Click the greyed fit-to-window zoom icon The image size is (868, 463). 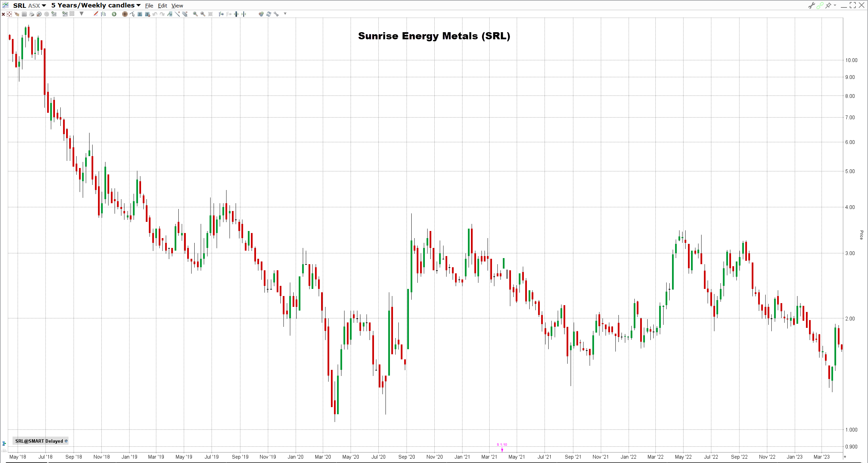click(x=210, y=14)
